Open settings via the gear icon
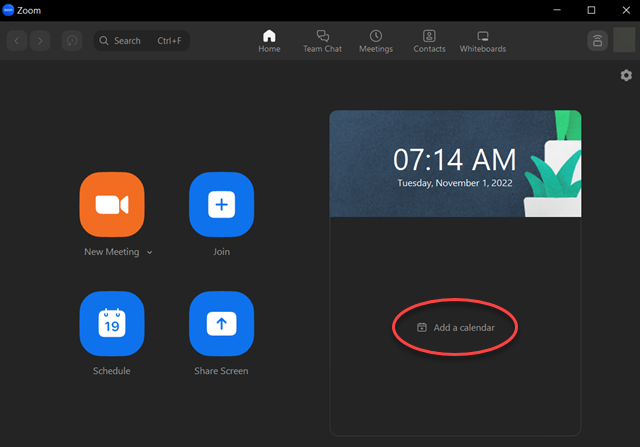Image resolution: width=640 pixels, height=447 pixels. pos(626,76)
